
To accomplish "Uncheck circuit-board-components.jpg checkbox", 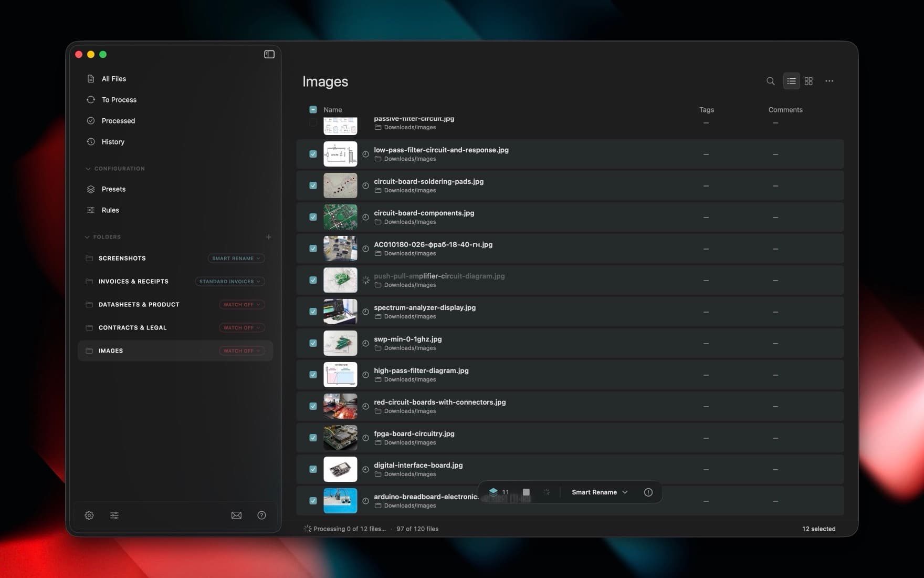I will coord(313,217).
